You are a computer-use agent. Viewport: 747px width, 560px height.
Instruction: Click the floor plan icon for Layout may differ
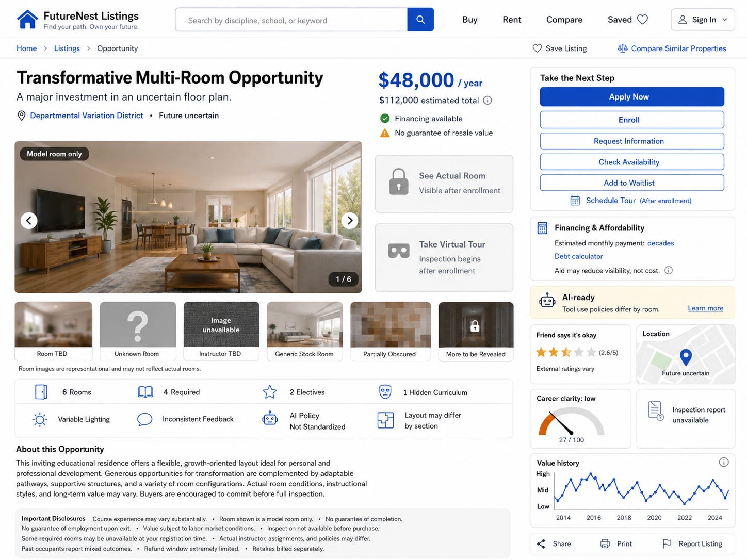click(385, 420)
